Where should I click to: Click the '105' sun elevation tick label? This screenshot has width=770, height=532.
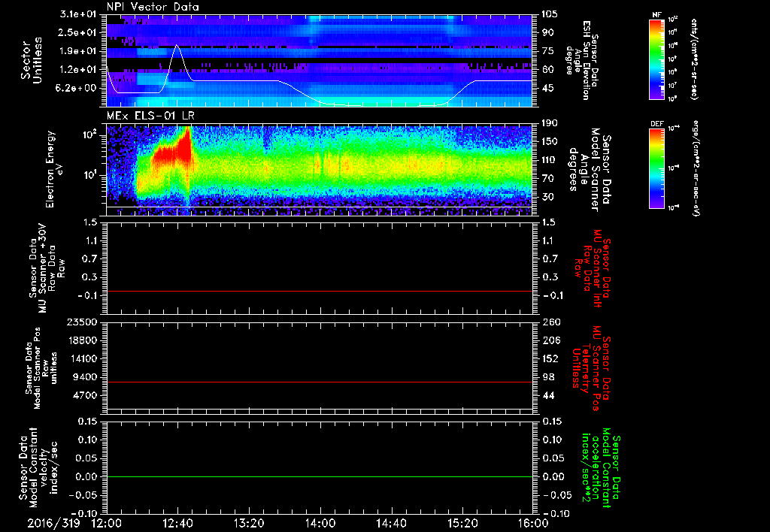coord(550,14)
